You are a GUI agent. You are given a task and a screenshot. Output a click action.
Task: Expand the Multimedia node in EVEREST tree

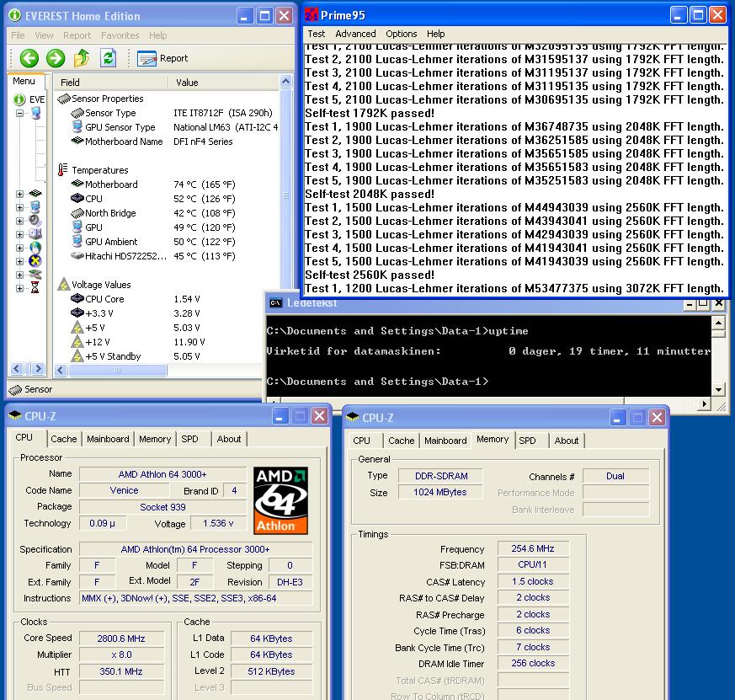point(19,221)
